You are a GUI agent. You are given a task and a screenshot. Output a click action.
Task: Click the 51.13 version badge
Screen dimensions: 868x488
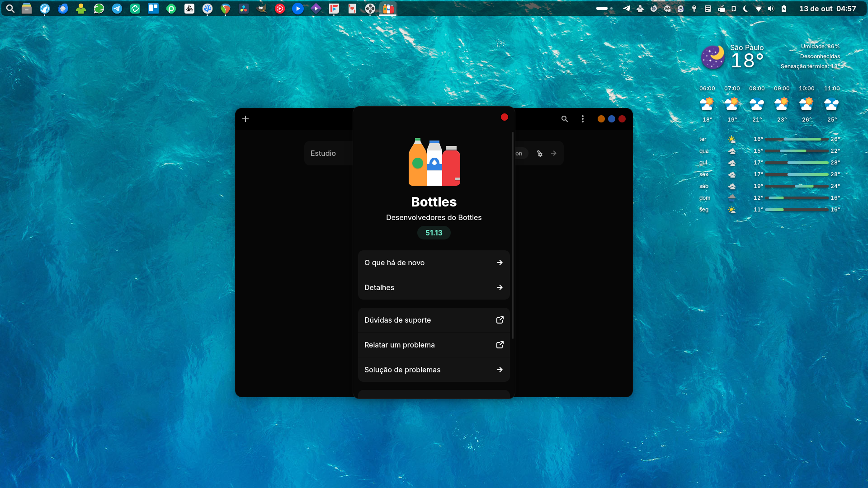[x=434, y=233]
